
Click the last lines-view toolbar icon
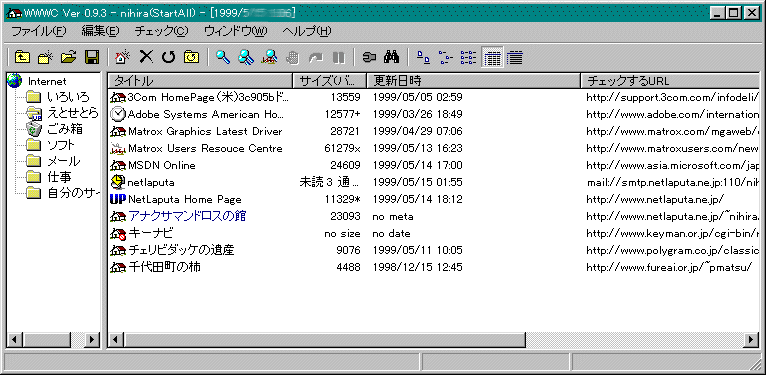pos(515,58)
